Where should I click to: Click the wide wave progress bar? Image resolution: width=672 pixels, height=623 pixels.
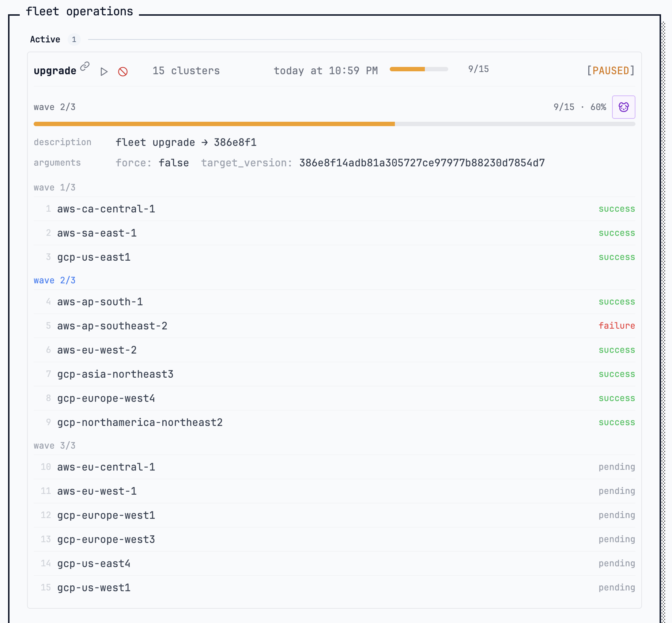[335, 124]
